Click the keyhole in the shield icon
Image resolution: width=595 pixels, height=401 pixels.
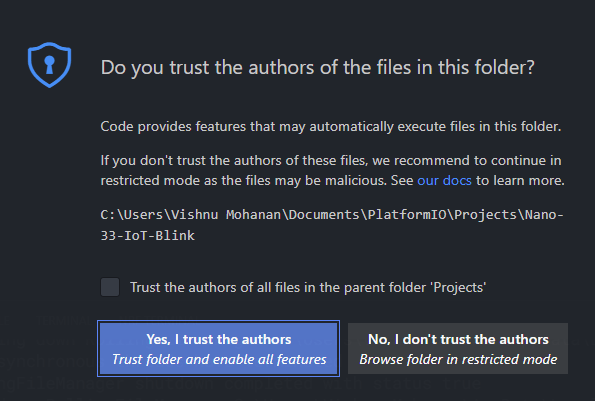49,64
